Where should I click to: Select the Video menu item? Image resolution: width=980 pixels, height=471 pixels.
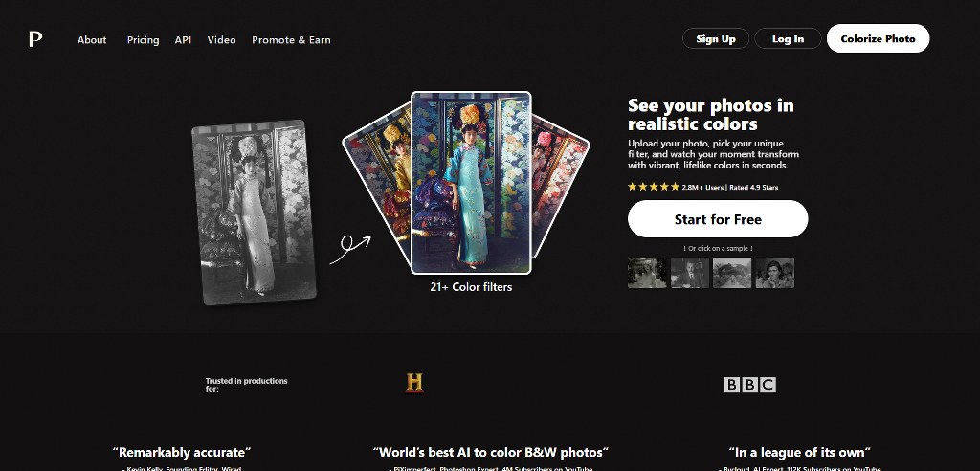pos(221,40)
